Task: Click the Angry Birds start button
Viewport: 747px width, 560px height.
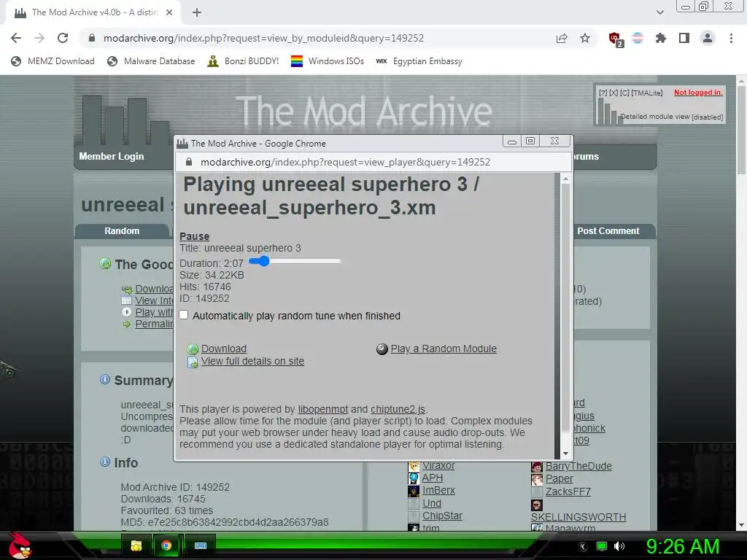Action: (19, 545)
